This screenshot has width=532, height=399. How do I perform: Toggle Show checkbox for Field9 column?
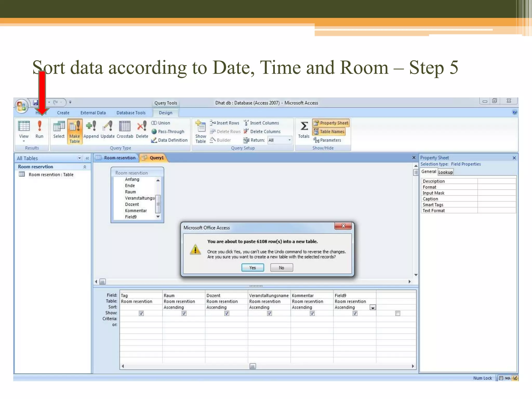(x=355, y=313)
